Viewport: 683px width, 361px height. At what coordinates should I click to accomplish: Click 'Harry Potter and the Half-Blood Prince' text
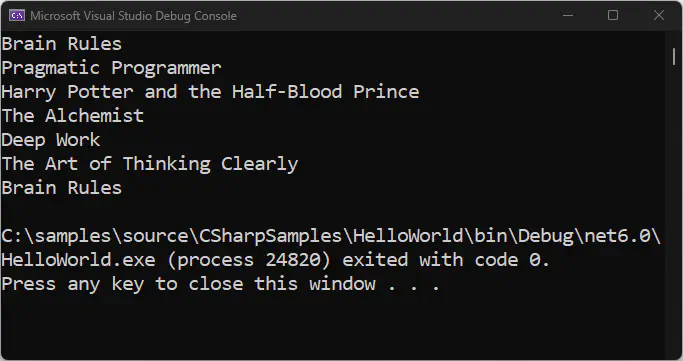pyautogui.click(x=210, y=92)
